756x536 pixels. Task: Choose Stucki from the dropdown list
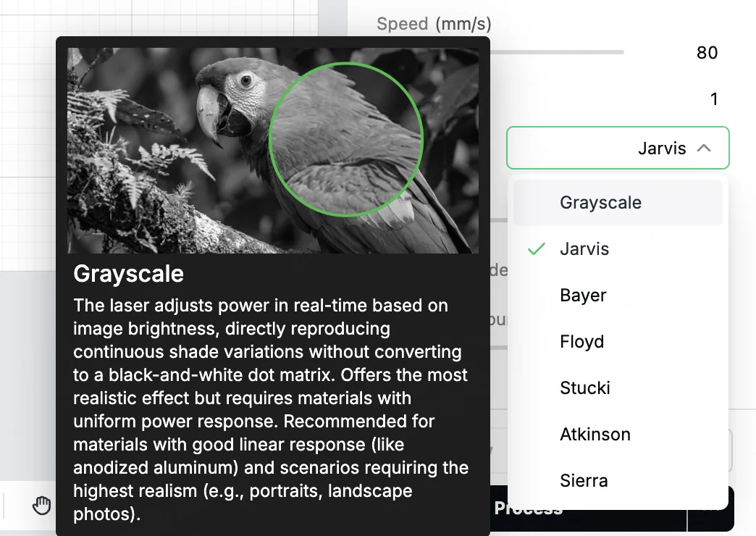click(x=618, y=388)
